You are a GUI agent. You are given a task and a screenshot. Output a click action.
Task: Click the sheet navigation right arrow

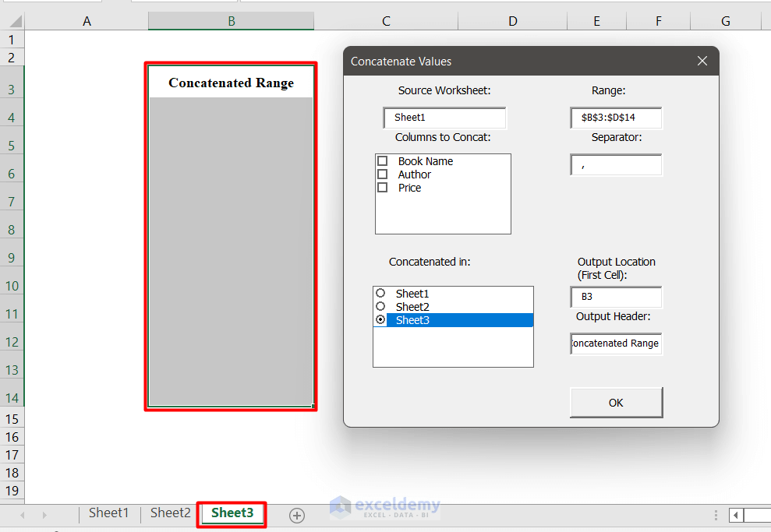point(44,514)
